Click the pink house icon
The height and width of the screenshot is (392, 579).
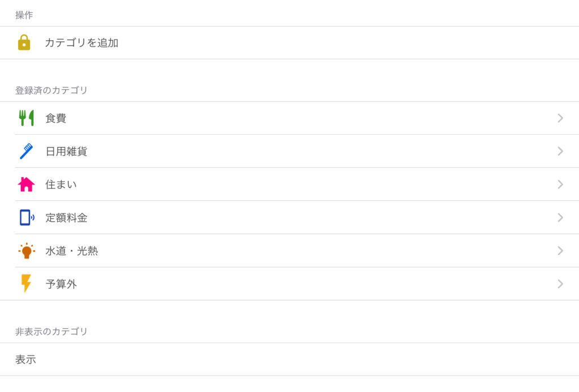click(26, 184)
